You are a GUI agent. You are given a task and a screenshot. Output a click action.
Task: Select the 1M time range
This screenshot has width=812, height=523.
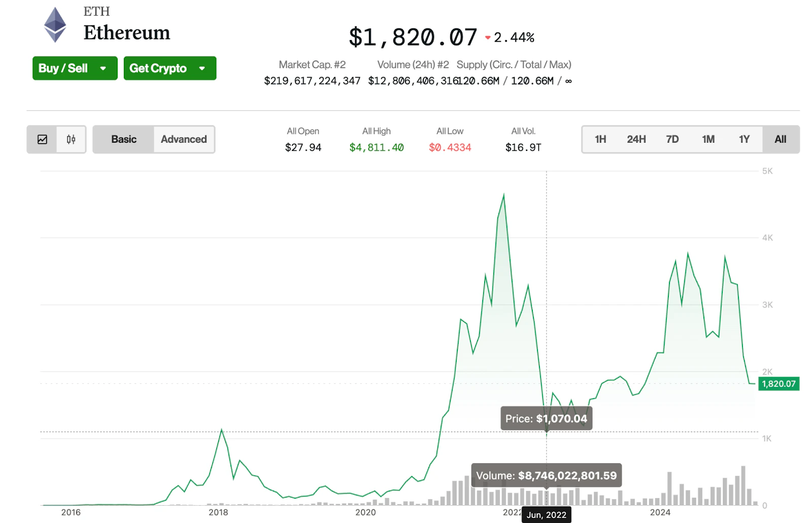tap(708, 139)
